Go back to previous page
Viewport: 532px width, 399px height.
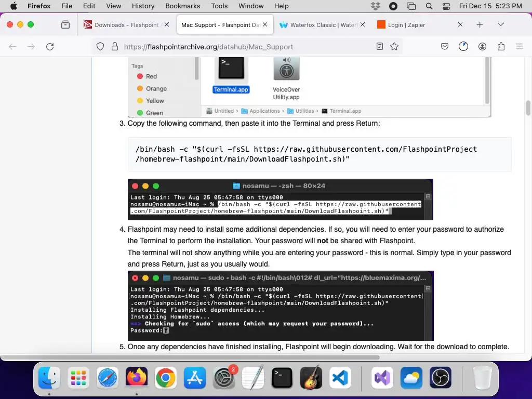pyautogui.click(x=12, y=46)
